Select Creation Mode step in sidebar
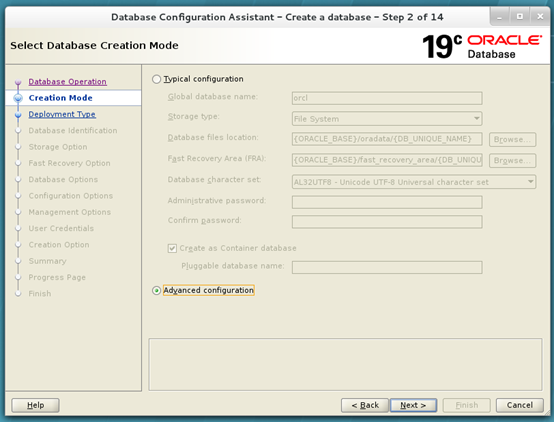Screen dimensions: 554x422 (x=60, y=98)
